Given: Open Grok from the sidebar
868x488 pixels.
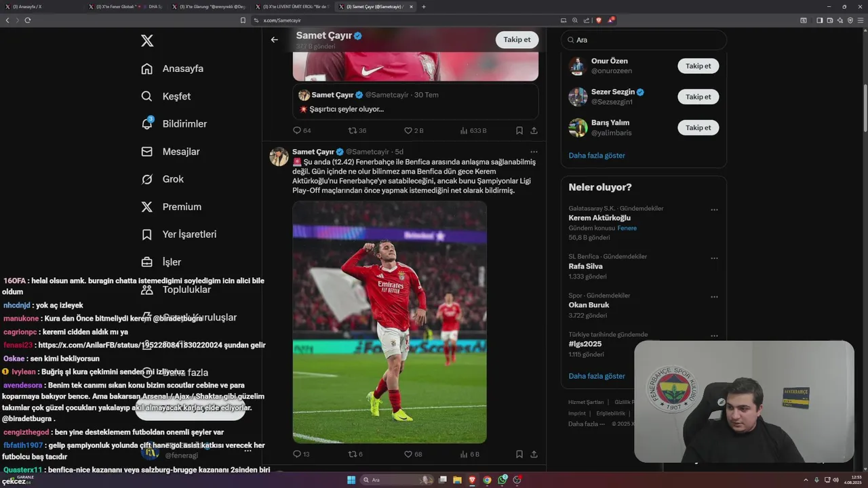Looking at the screenshot, I should pyautogui.click(x=162, y=179).
